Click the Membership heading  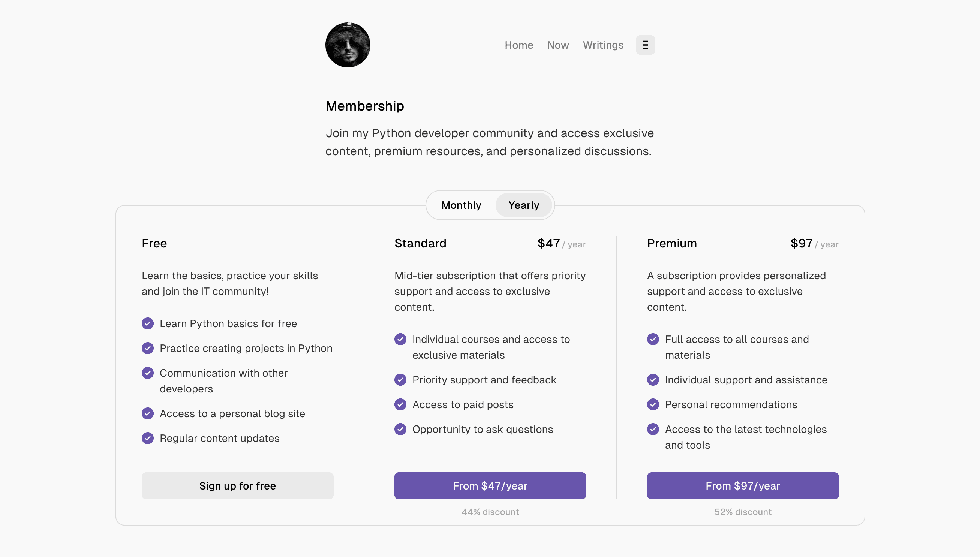point(364,106)
